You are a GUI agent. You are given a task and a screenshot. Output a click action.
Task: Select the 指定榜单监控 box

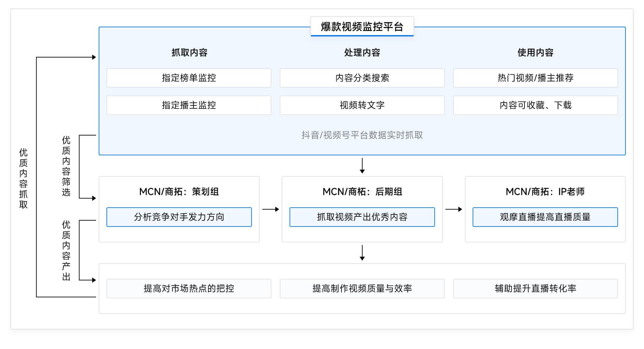pyautogui.click(x=189, y=78)
